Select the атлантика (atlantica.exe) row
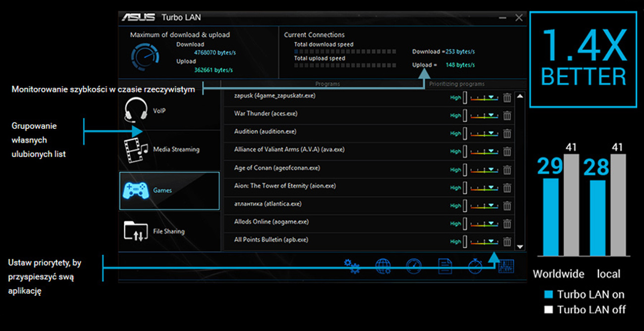Viewport: 644px width, 331px height. pyautogui.click(x=369, y=206)
